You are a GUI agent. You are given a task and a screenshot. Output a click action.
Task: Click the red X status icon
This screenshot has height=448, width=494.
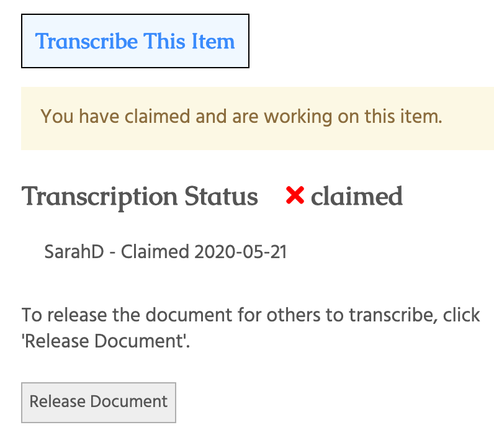tap(295, 196)
